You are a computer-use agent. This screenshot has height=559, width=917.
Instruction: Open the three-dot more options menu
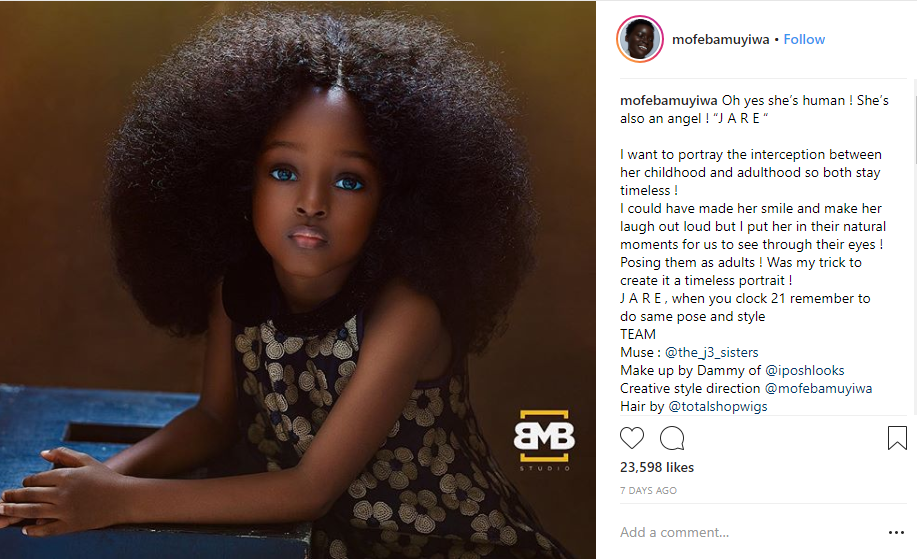pyautogui.click(x=896, y=532)
